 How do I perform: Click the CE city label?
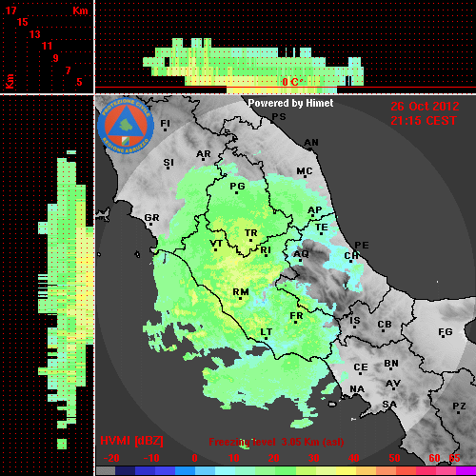[x=361, y=367]
